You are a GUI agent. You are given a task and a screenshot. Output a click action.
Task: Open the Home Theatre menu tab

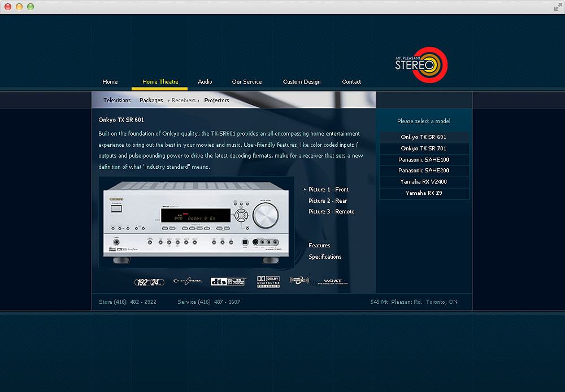(160, 82)
